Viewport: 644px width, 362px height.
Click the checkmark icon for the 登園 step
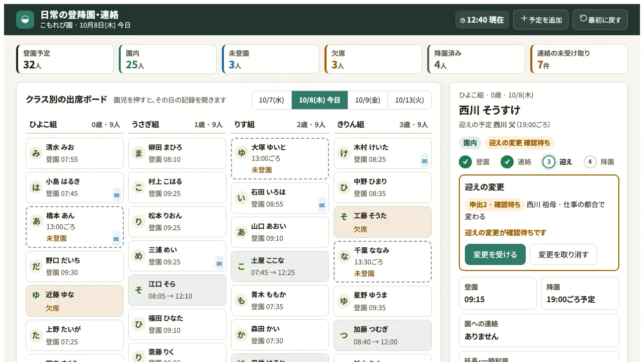(x=465, y=162)
